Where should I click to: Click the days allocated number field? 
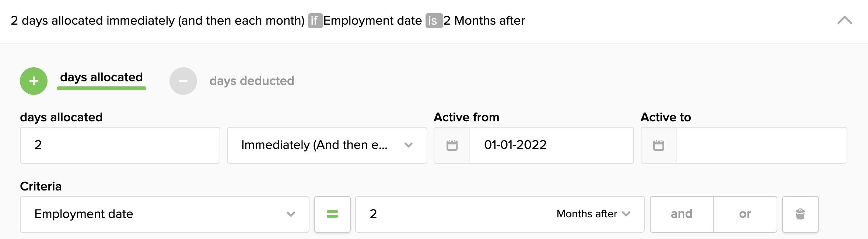point(120,145)
